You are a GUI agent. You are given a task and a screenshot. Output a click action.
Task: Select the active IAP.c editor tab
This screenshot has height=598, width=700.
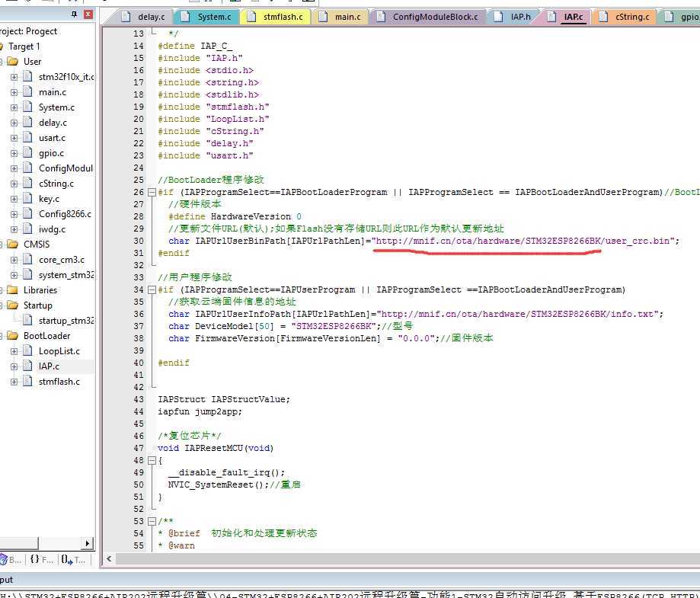[566, 17]
